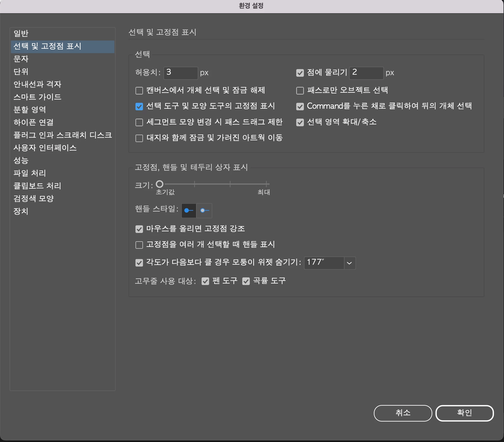Go to 사용자 인터페이스 settings
The image size is (504, 442).
point(45,148)
